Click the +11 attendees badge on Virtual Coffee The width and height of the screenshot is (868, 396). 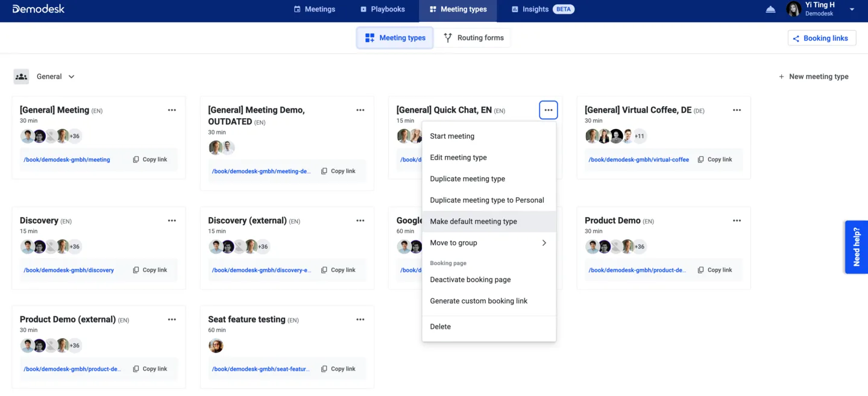pos(640,136)
